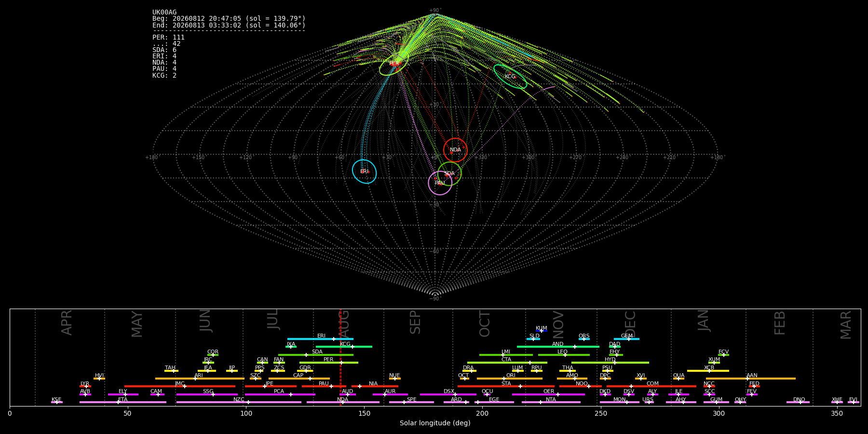Click the SDA: 6 legend entry
Image resolution: width=868 pixels, height=434 pixels.
point(164,50)
